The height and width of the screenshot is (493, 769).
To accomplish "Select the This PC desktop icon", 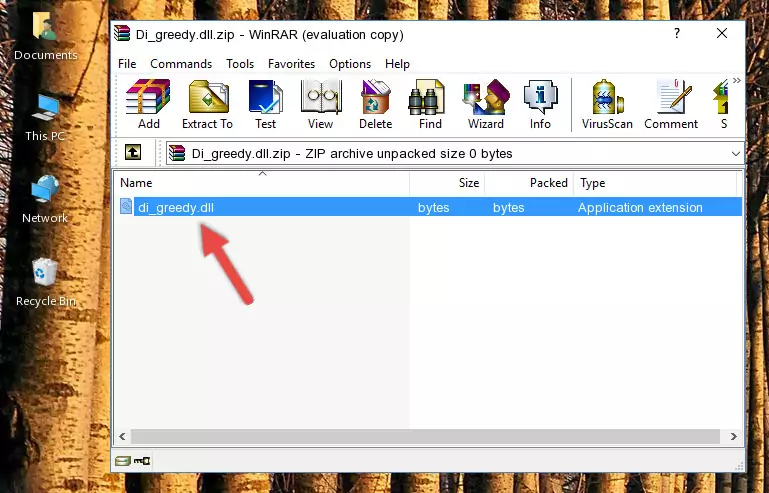I will tap(45, 118).
